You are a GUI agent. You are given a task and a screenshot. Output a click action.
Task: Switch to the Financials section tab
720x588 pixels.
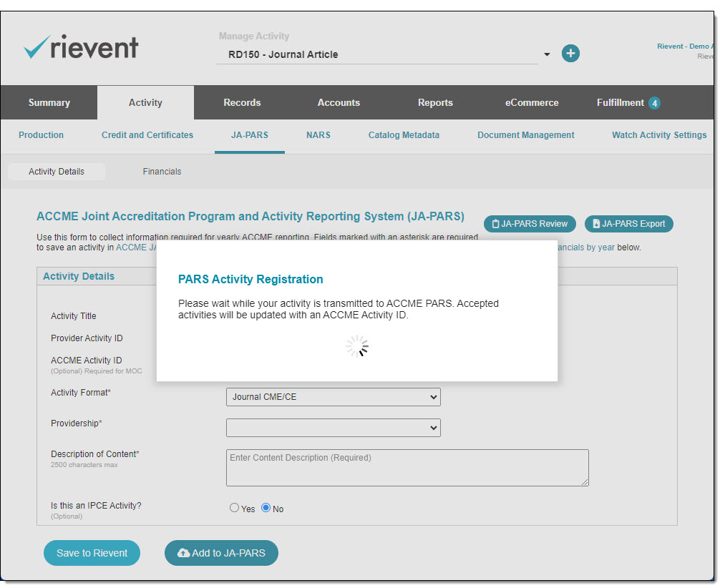coord(162,171)
